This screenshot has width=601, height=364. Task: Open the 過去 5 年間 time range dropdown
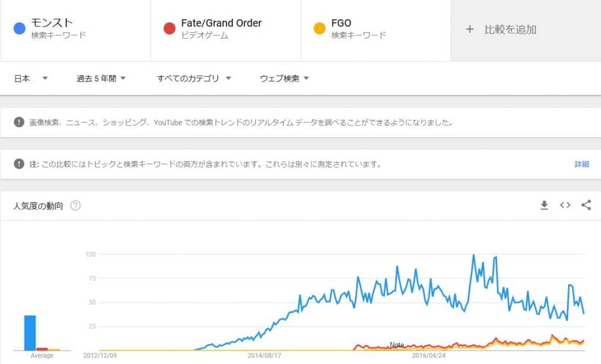(x=101, y=79)
